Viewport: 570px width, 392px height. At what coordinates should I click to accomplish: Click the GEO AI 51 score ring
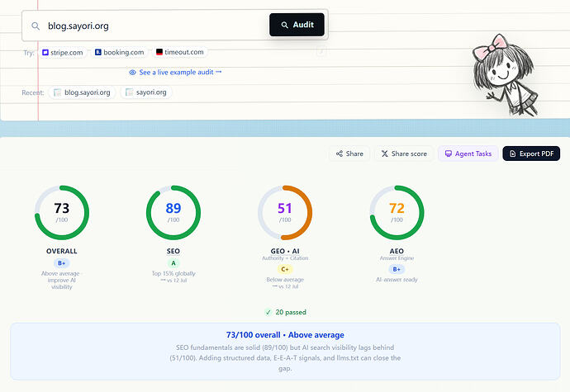point(285,213)
